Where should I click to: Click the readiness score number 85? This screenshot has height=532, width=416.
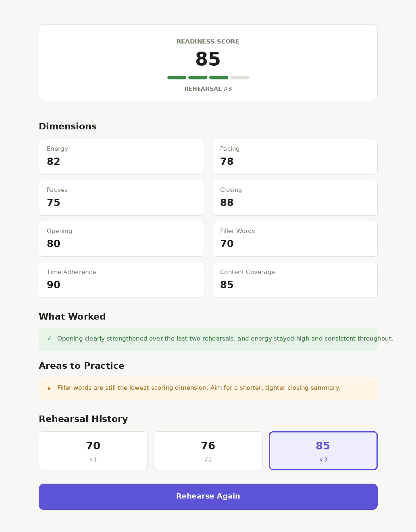point(208,59)
